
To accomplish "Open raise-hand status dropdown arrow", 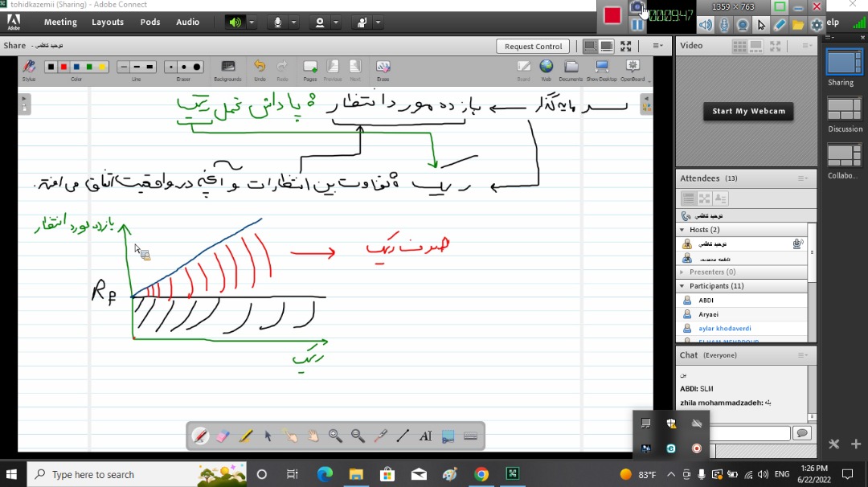I will point(378,23).
